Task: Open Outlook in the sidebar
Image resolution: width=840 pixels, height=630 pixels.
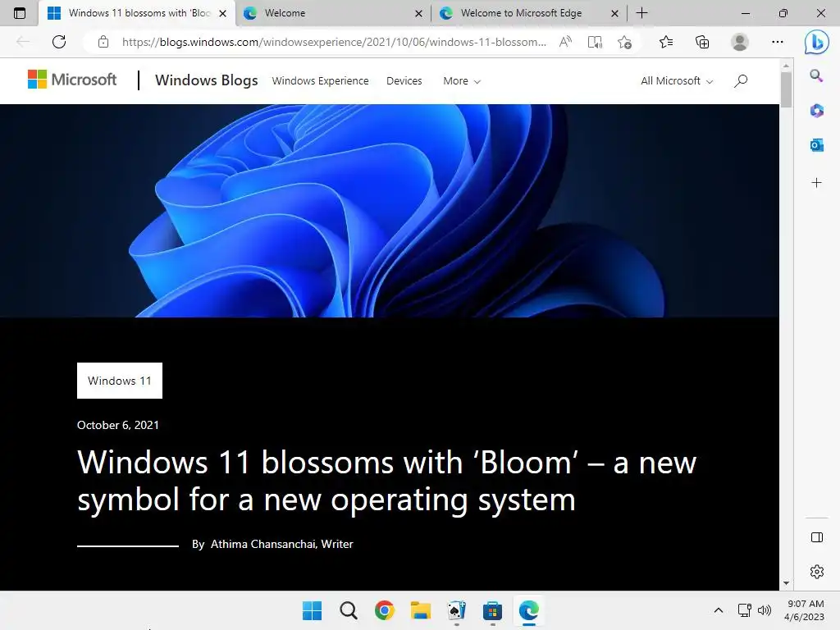Action: click(816, 145)
